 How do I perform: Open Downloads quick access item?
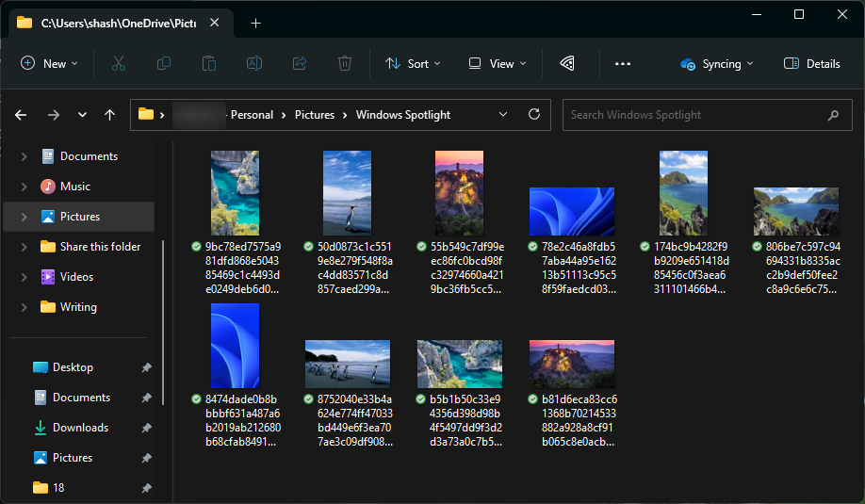(79, 428)
